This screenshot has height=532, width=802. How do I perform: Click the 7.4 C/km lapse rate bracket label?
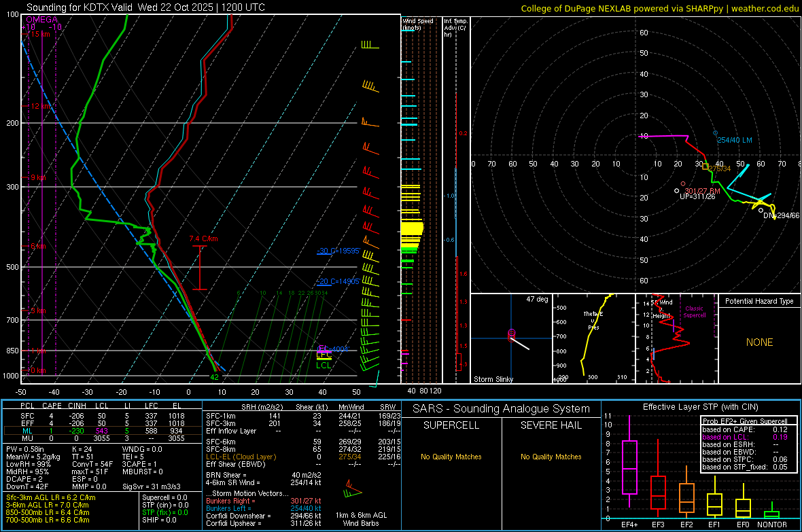point(203,239)
